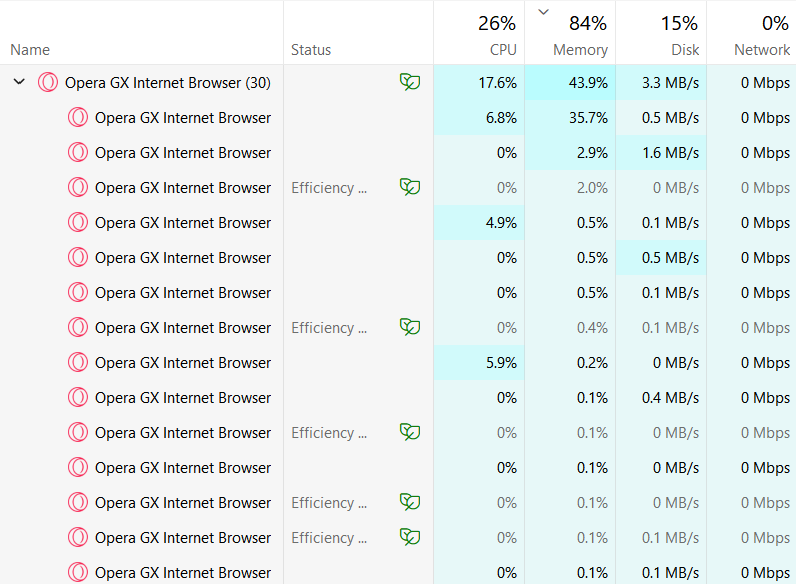Image resolution: width=796 pixels, height=584 pixels.
Task: Click Opera icon of process with 1.6 MB/s disk
Action: click(x=78, y=153)
